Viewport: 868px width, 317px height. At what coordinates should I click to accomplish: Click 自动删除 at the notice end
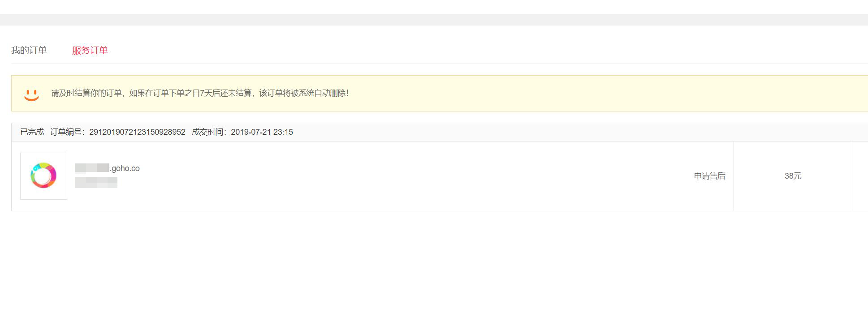click(x=331, y=93)
